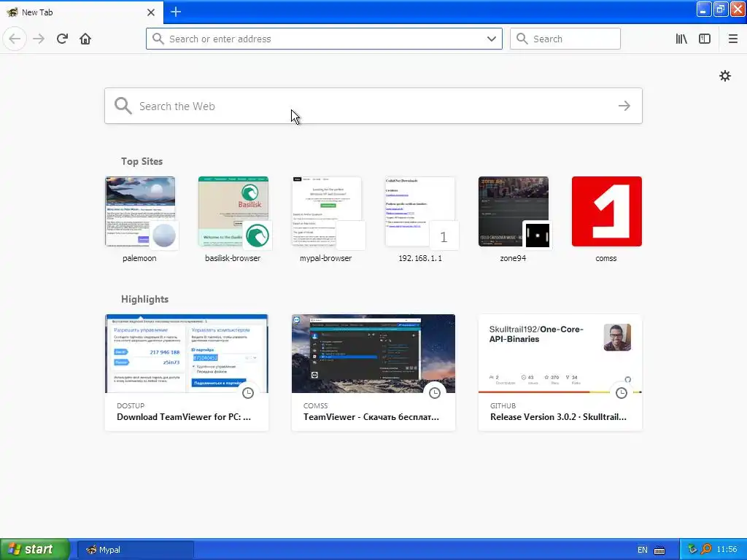Open a new tab with the plus button
The height and width of the screenshot is (560, 747).
click(x=175, y=12)
